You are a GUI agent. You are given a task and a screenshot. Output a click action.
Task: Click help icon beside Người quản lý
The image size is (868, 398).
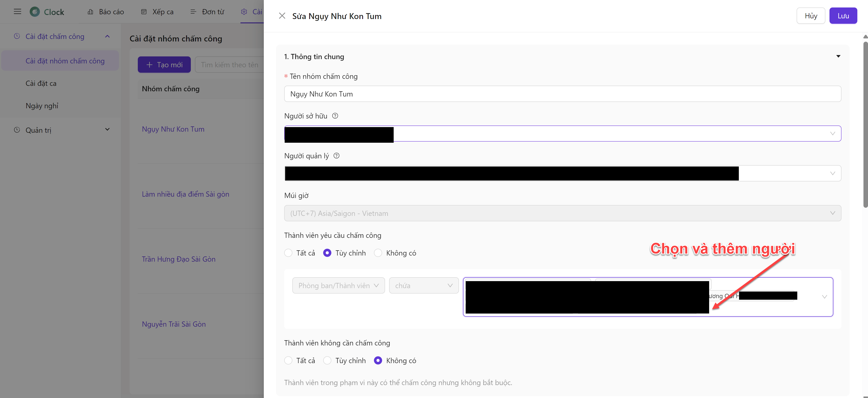[336, 156]
